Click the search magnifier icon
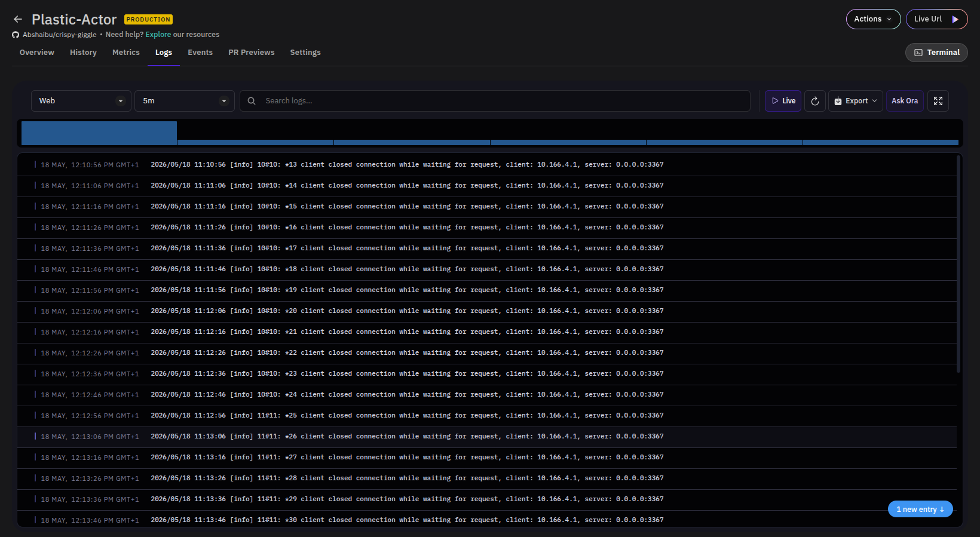980x537 pixels. pos(252,101)
